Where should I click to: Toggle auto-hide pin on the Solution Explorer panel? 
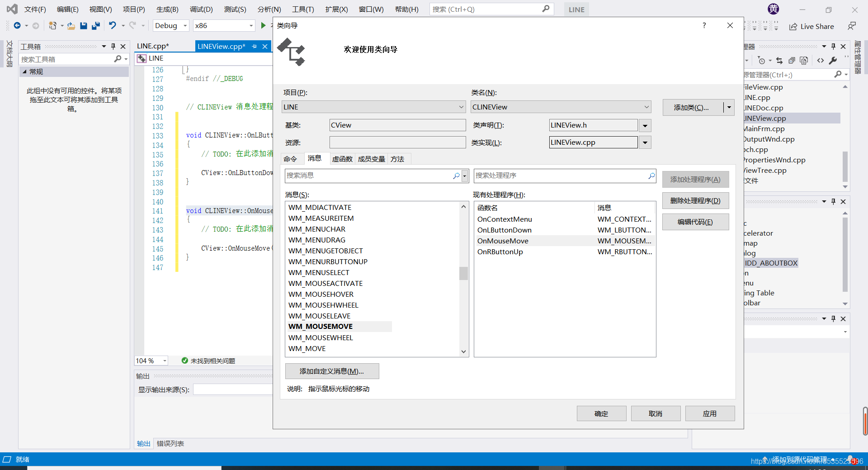point(833,46)
